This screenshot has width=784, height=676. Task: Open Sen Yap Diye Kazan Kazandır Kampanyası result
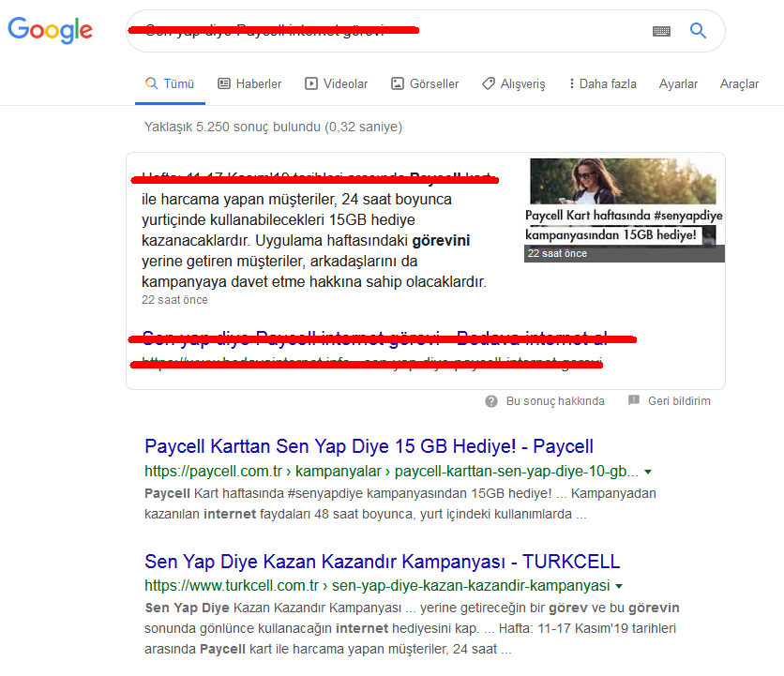382,561
